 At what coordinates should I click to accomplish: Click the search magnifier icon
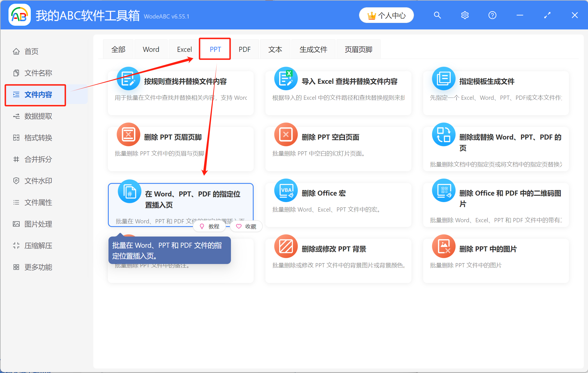437,15
